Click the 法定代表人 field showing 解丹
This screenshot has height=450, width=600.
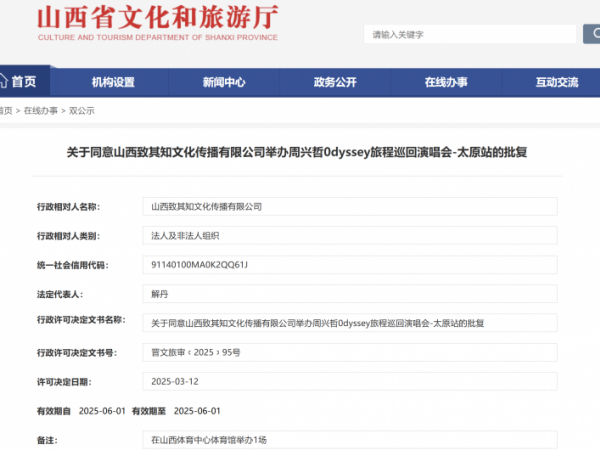pyautogui.click(x=350, y=294)
